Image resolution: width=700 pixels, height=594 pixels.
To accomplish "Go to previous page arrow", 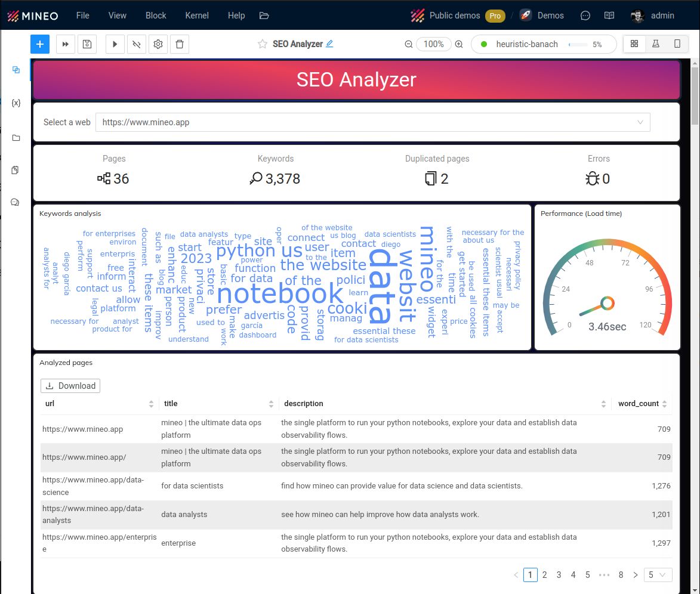I will click(516, 575).
